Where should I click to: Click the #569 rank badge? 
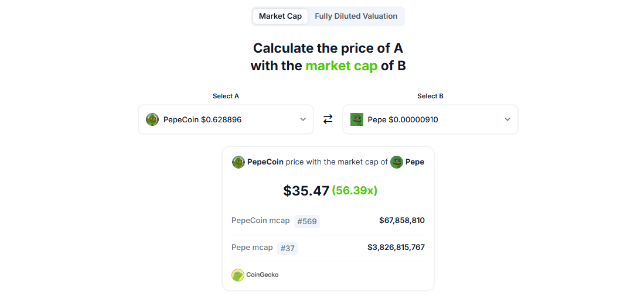[x=307, y=221]
